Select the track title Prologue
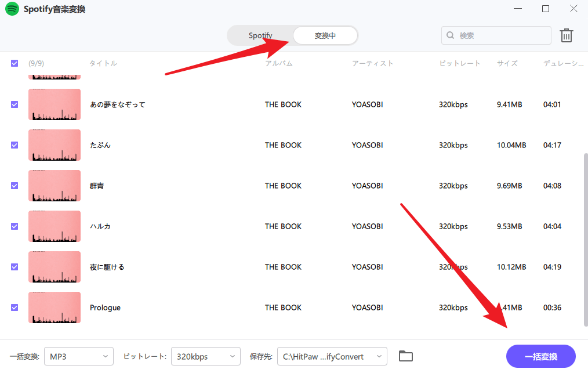The image size is (588, 369). click(105, 307)
